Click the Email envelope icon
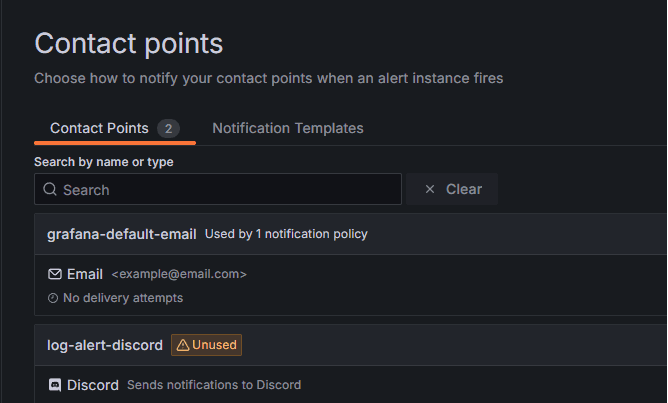The image size is (668, 403). pos(55,274)
